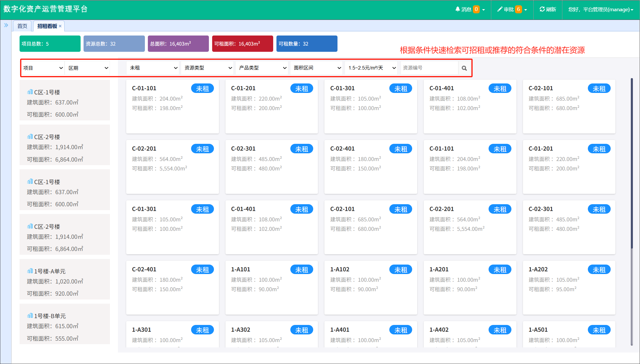This screenshot has height=364, width=640.
Task: Click the 审批 count badge 6
Action: click(x=519, y=9)
